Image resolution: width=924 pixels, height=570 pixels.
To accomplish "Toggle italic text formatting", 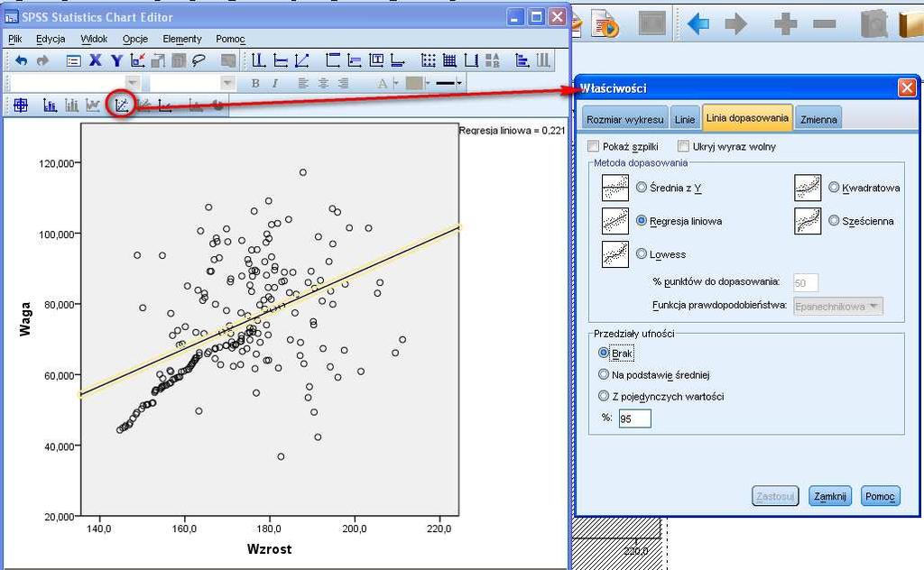I will click(x=274, y=84).
